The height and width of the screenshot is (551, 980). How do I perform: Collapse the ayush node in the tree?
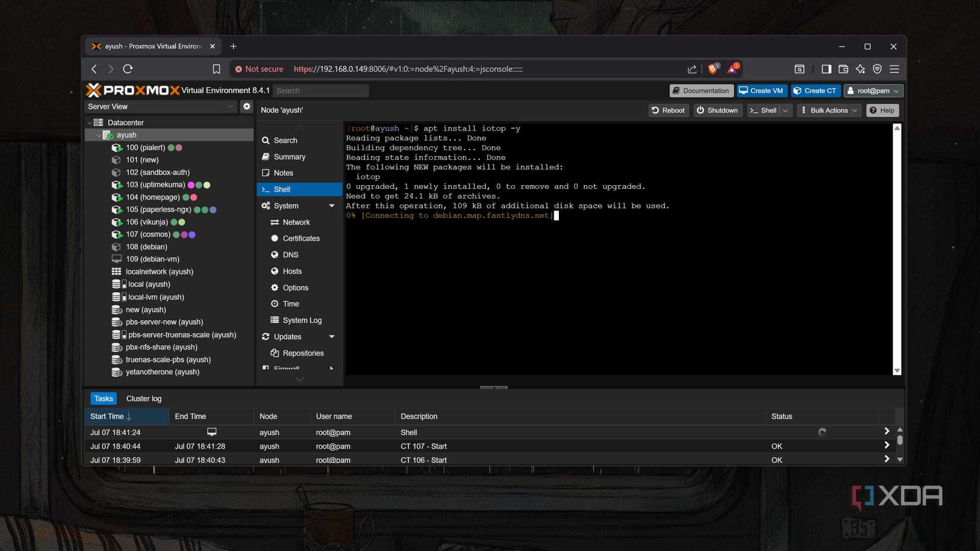pos(99,135)
